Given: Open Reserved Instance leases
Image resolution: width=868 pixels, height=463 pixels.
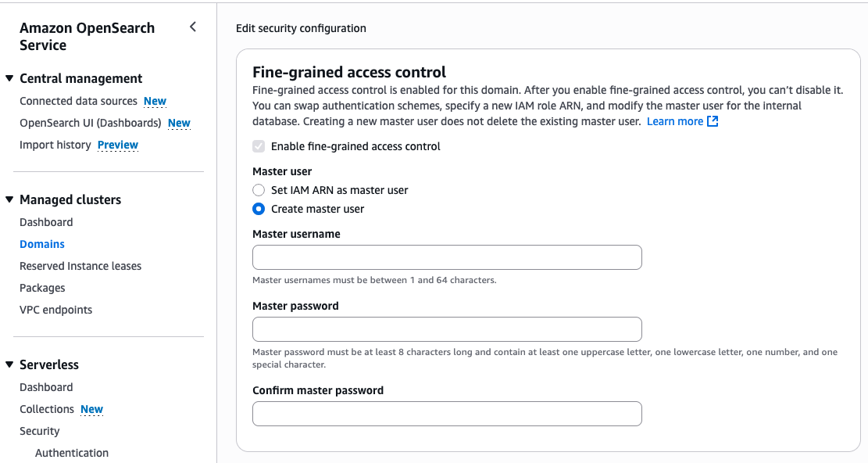Looking at the screenshot, I should click(80, 266).
